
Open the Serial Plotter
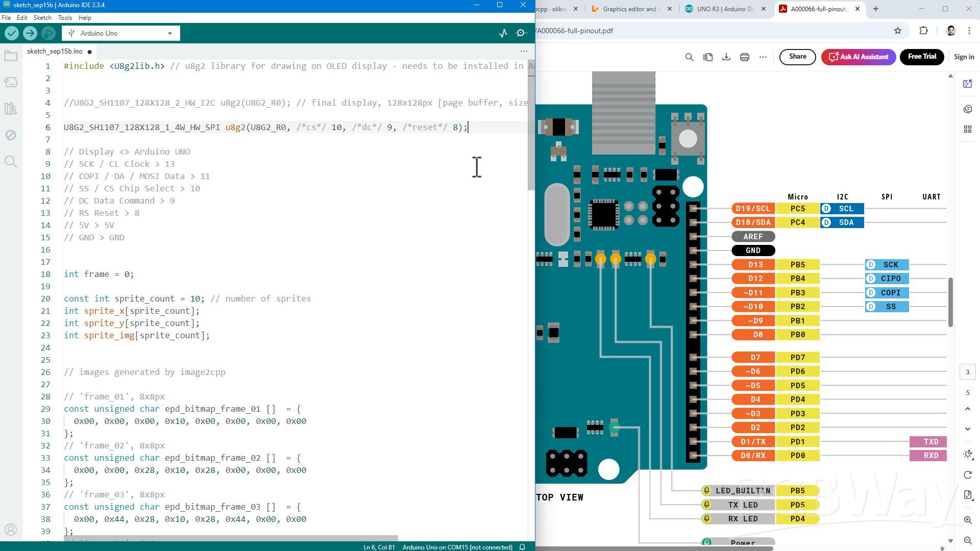(503, 33)
